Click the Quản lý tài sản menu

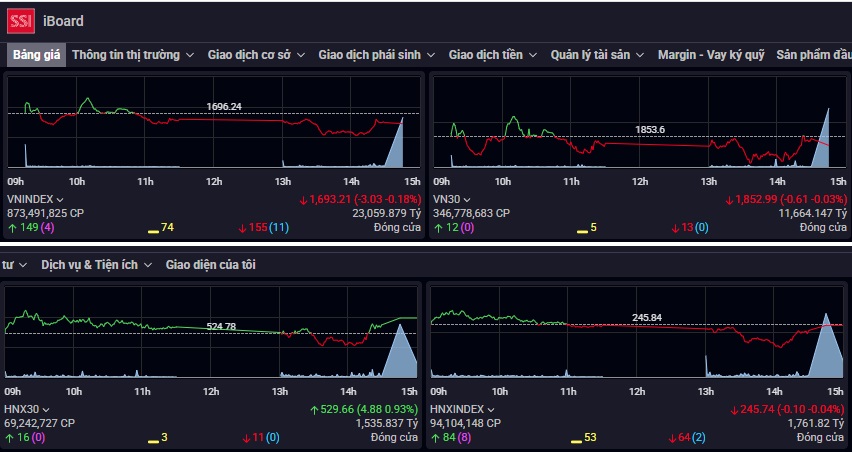point(597,55)
